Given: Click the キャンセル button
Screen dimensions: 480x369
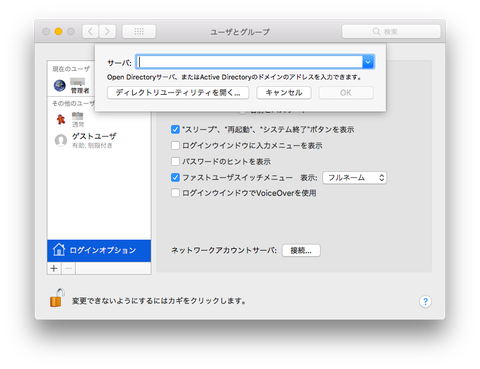Looking at the screenshot, I should coord(284,93).
